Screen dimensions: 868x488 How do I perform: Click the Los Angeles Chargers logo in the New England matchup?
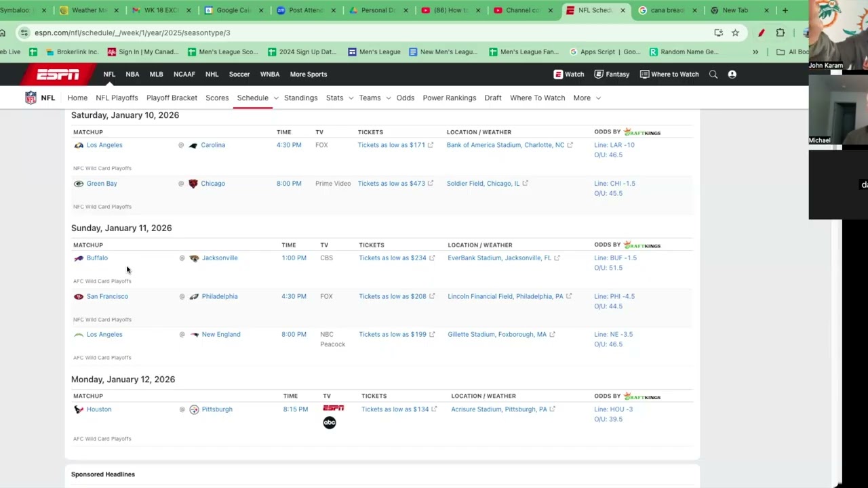point(79,335)
